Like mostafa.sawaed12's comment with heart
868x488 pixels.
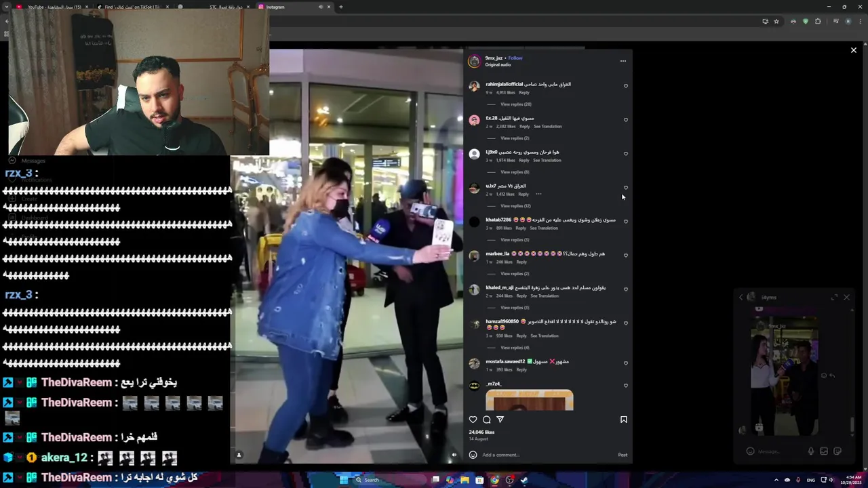(626, 363)
